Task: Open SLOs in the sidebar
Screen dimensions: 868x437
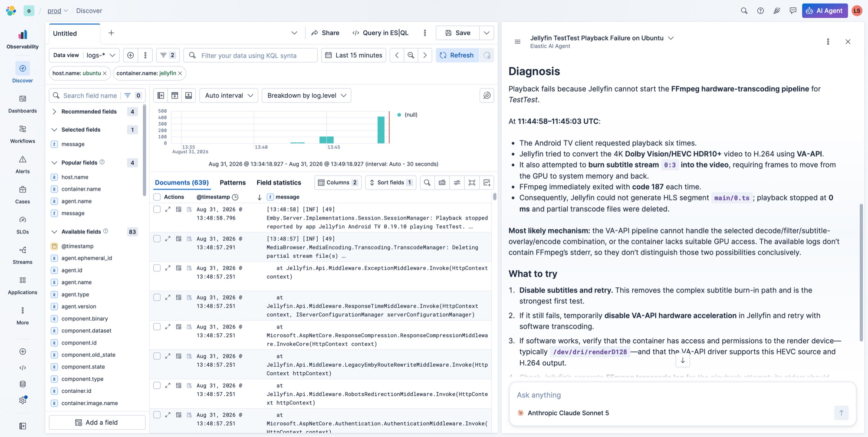Action: point(23,225)
